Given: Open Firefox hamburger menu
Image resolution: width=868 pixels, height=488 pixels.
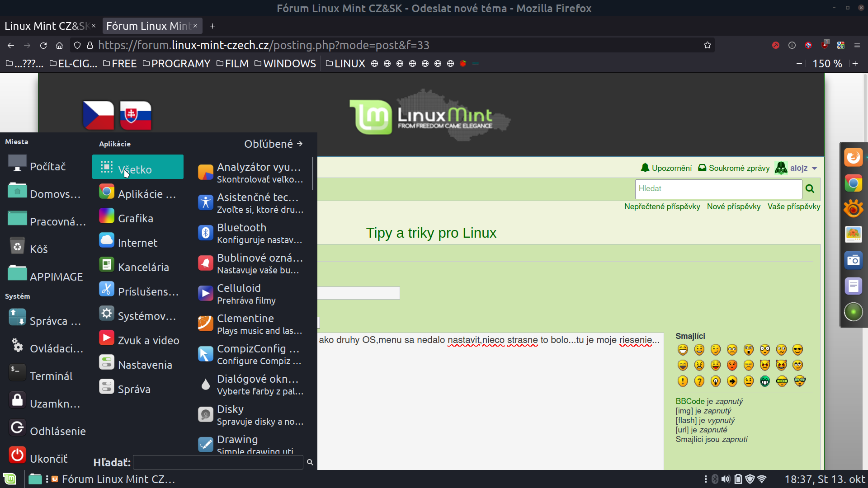Looking at the screenshot, I should click(857, 45).
